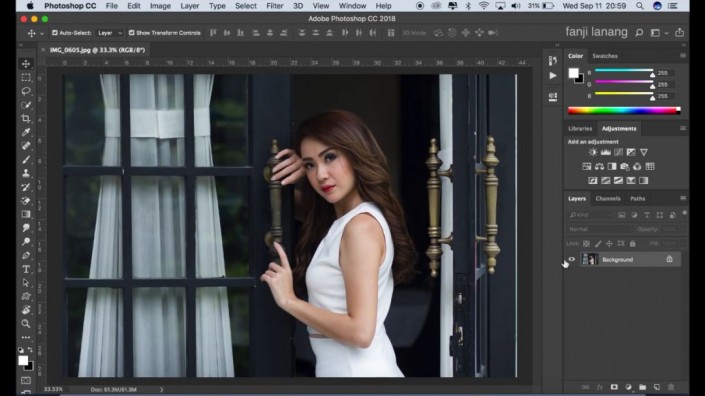Viewport: 705px width, 396px height.
Task: Toggle the Auto-Select checkbox
Action: click(x=55, y=33)
